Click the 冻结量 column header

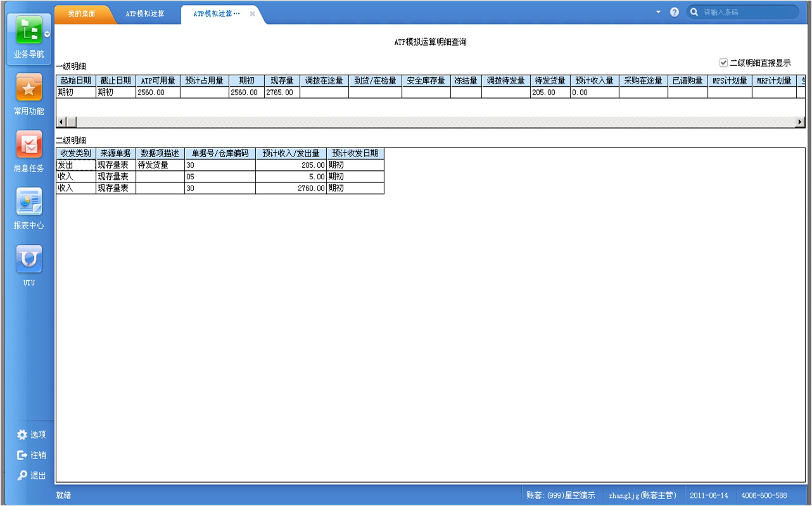(x=466, y=81)
